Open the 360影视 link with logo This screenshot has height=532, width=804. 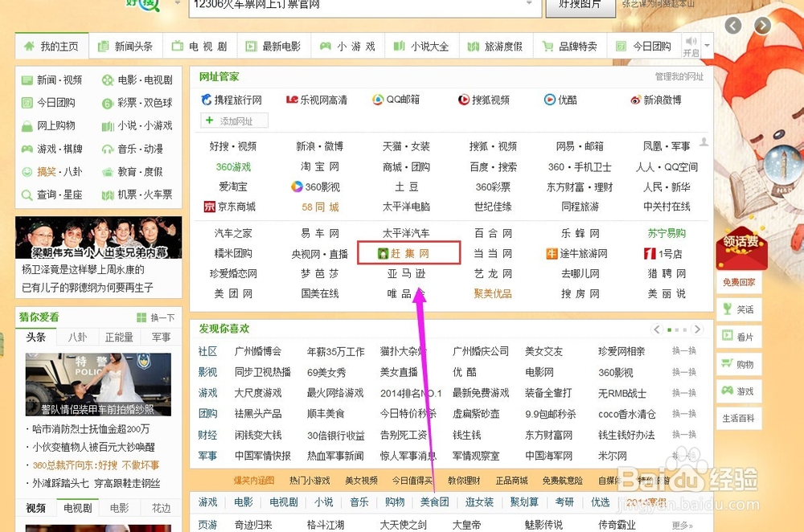(x=315, y=187)
